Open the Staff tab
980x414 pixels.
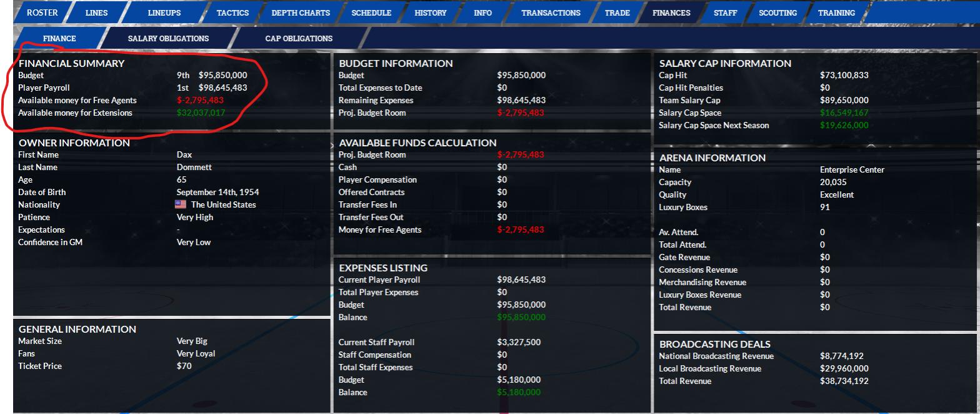[725, 13]
